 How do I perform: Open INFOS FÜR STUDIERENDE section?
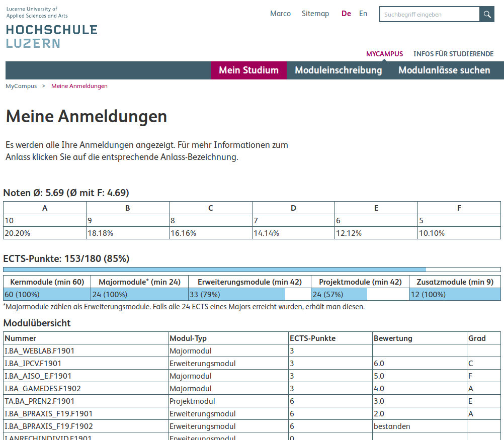pyautogui.click(x=453, y=54)
